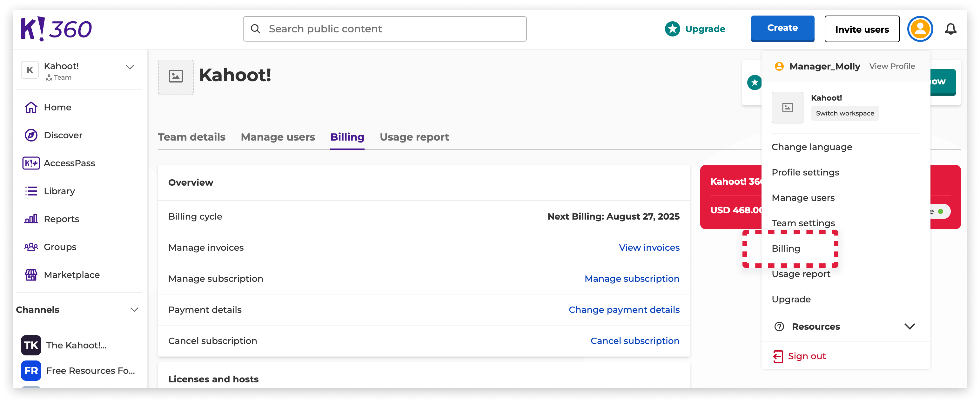Click the AccessPass K!+ icon
The image size is (980, 403).
(x=31, y=163)
